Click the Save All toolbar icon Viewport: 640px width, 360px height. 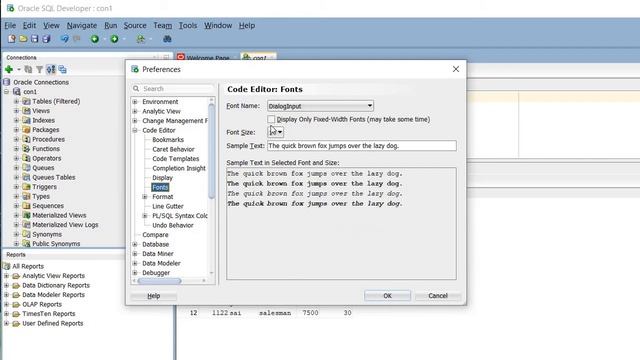point(47,39)
